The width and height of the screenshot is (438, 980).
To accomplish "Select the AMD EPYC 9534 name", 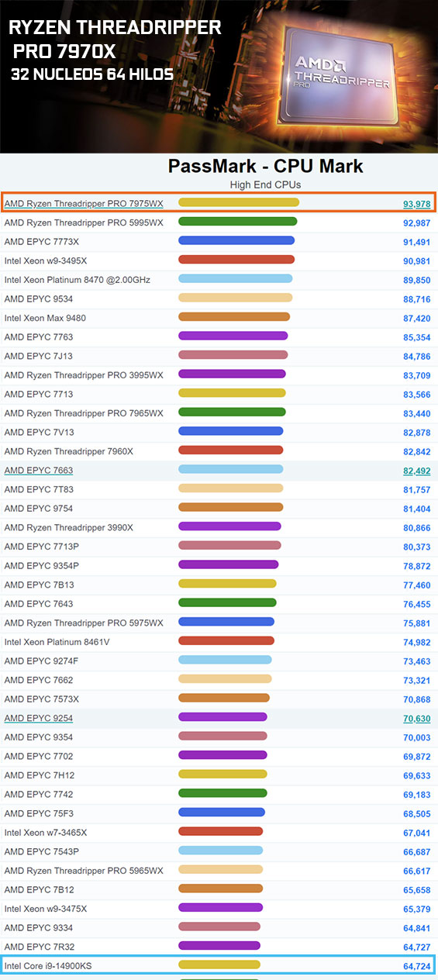I will tap(39, 299).
